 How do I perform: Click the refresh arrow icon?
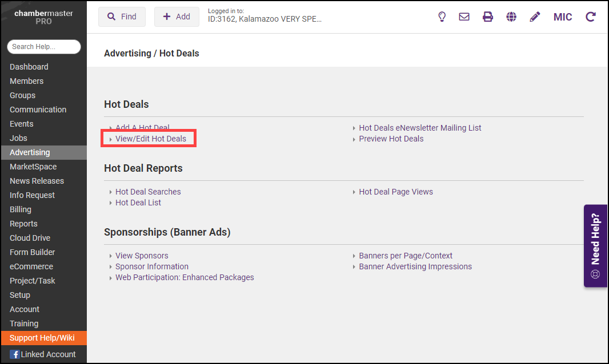click(590, 17)
